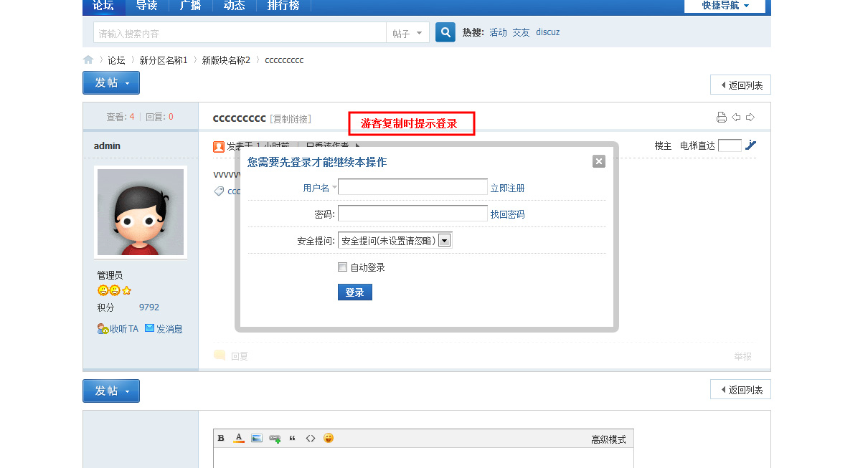
Task: Click the 复制链接 link
Action: click(291, 119)
